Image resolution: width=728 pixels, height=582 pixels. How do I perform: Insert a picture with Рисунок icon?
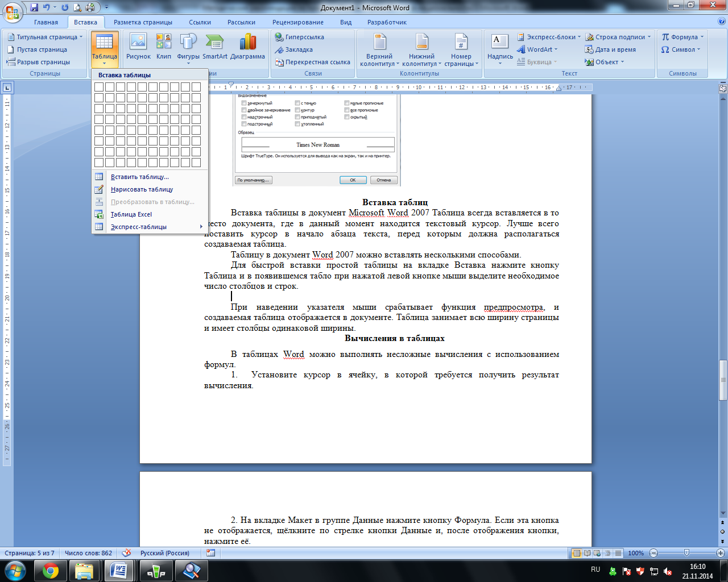tap(138, 47)
